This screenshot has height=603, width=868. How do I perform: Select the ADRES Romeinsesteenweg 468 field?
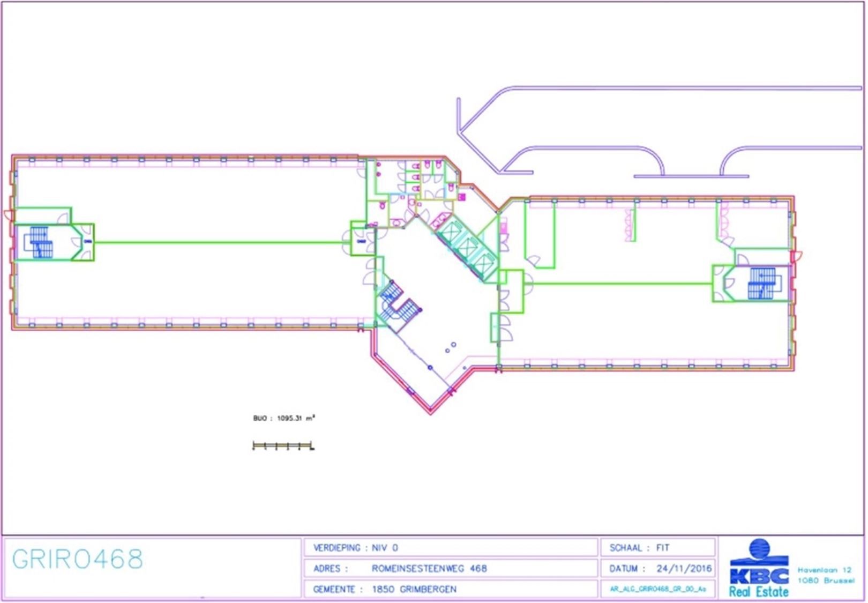point(400,568)
